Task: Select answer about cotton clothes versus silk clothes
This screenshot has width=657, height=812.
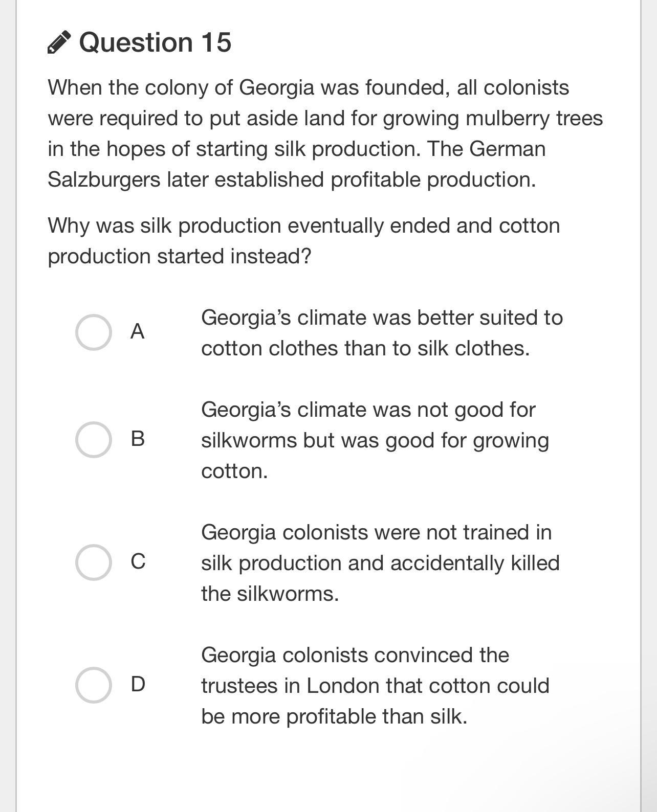Action: point(382,333)
